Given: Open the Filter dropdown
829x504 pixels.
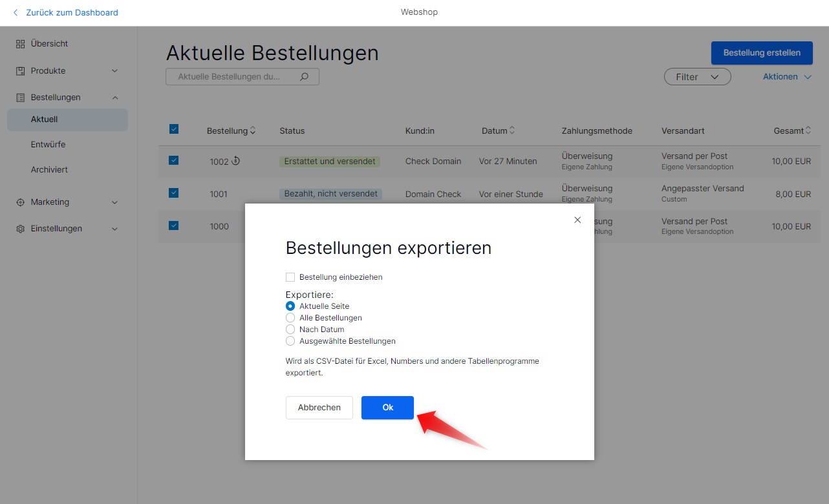Looking at the screenshot, I should [697, 77].
